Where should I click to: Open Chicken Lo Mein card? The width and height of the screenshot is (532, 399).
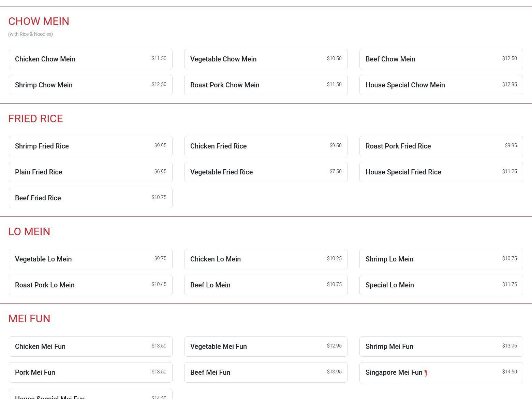(x=266, y=259)
